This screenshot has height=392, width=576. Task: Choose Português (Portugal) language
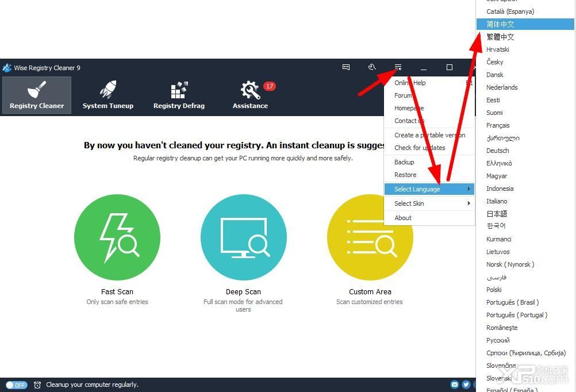(x=525, y=315)
